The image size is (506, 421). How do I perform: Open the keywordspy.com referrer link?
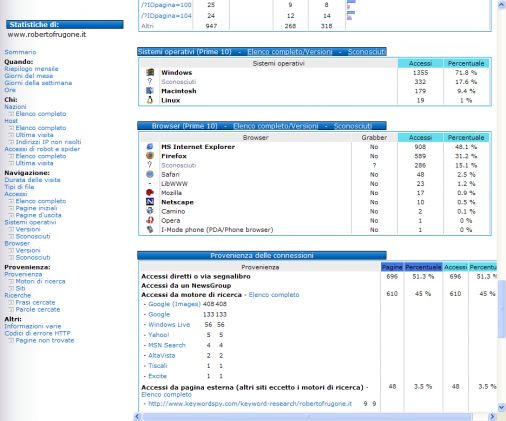tap(250, 404)
